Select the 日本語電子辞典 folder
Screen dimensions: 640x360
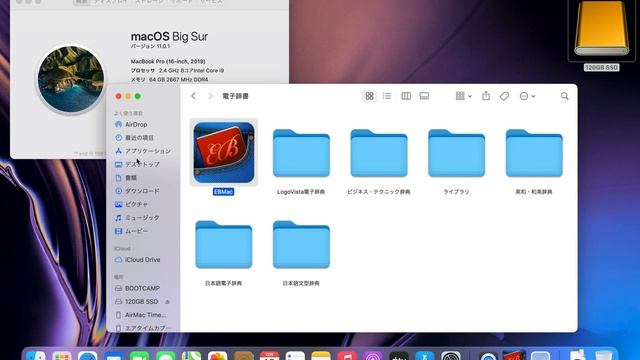224,244
